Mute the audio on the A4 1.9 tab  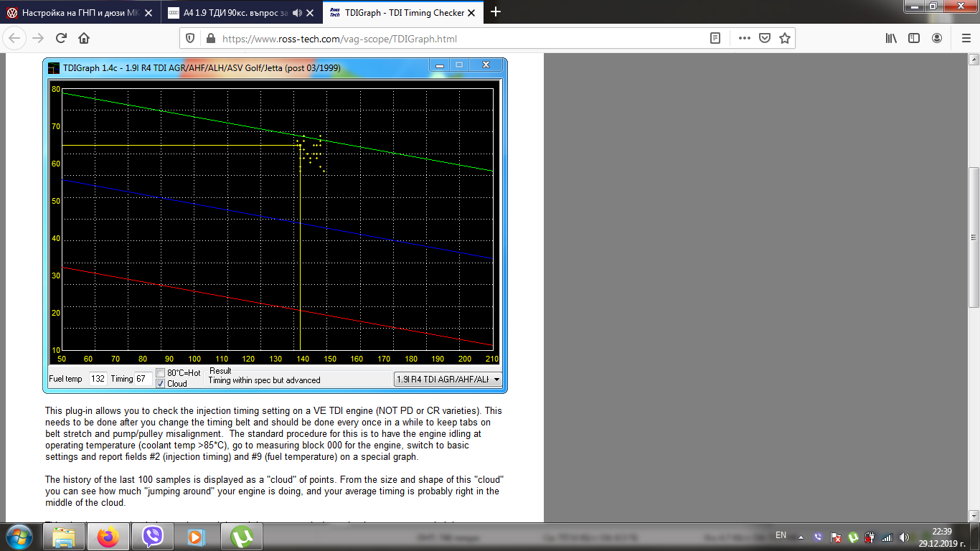click(x=297, y=12)
